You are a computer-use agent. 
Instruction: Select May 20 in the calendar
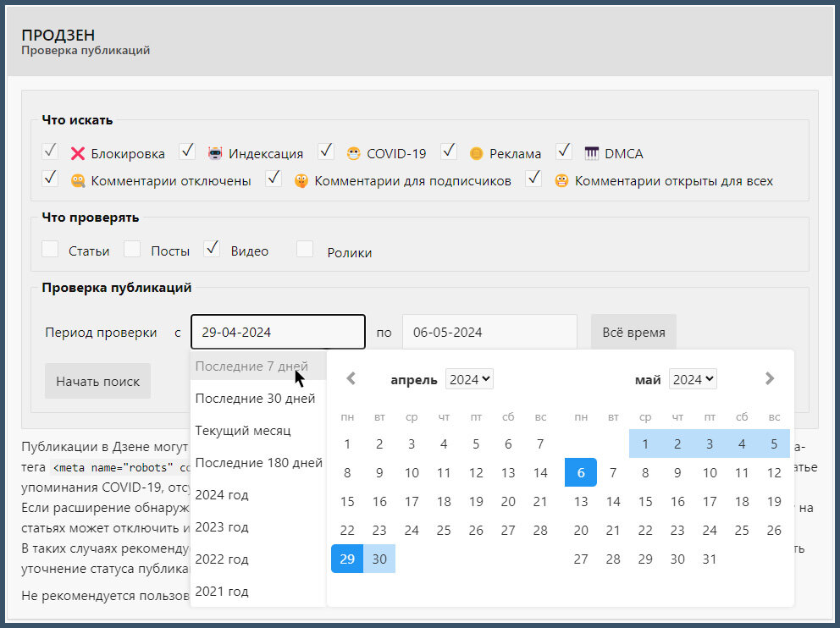pyautogui.click(x=581, y=530)
